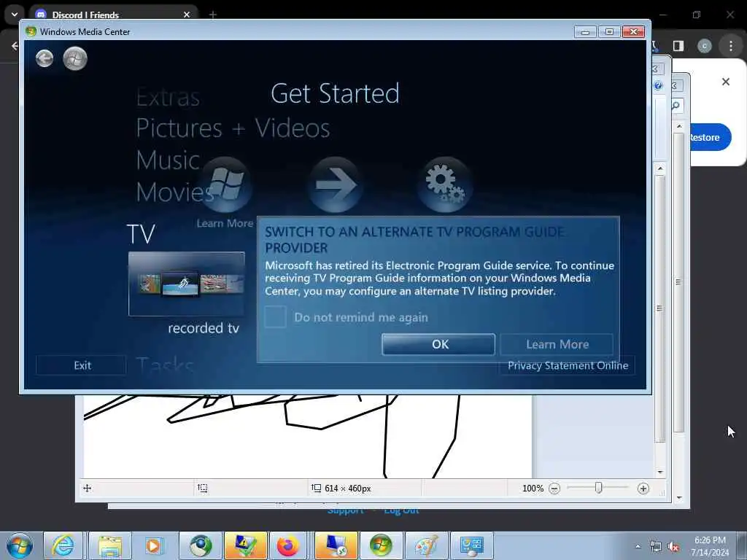Viewport: 747px width, 560px height.
Task: Click network tray icon
Action: coord(656,547)
